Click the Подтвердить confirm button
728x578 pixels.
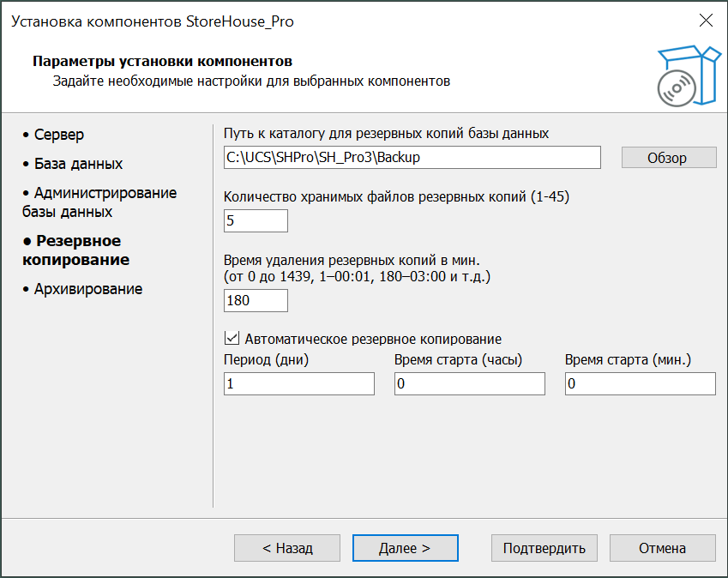[x=544, y=548]
